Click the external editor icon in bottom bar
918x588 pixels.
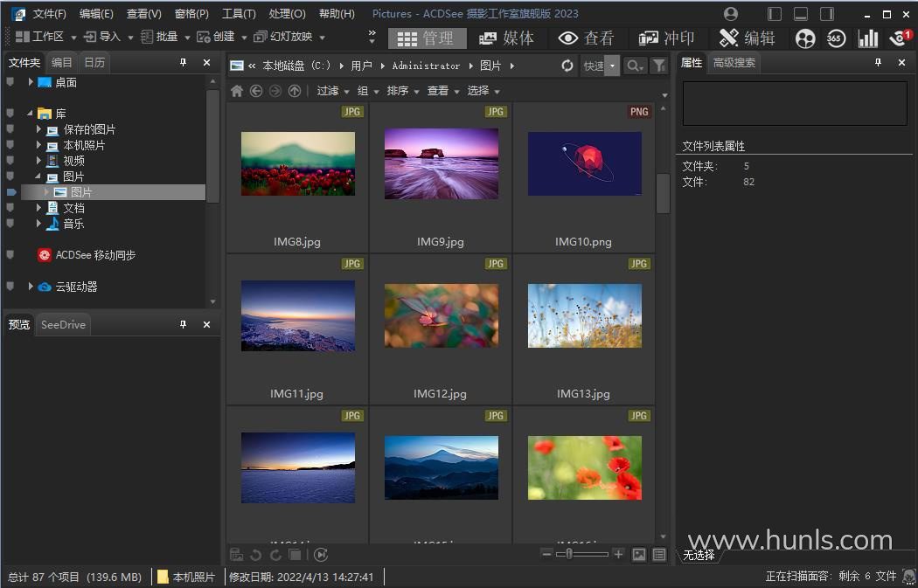tap(237, 555)
